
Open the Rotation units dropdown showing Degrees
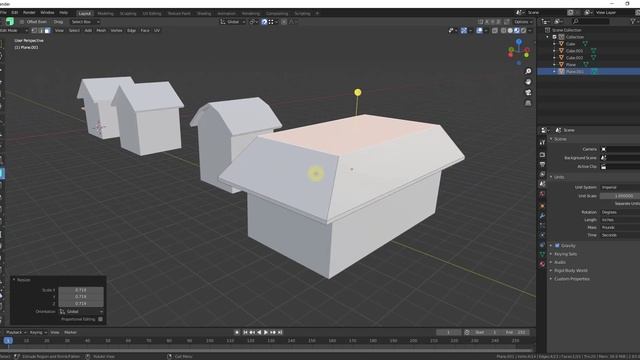[x=620, y=212]
